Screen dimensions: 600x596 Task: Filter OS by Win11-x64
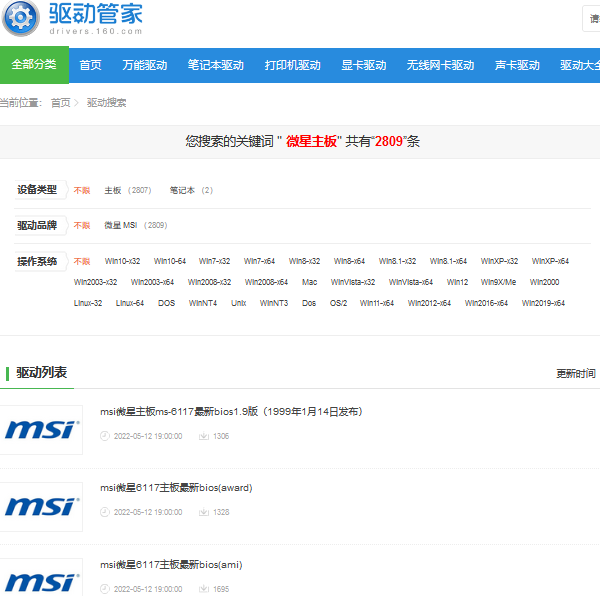377,303
